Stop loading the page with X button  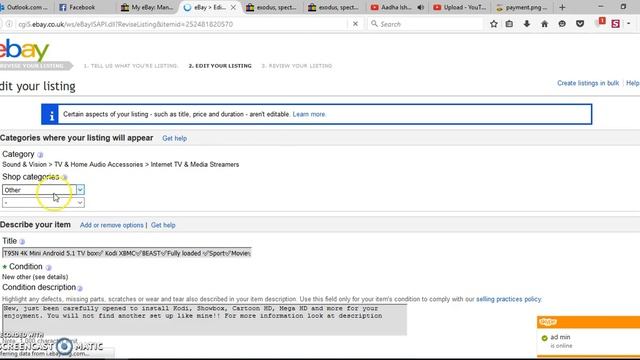point(355,24)
